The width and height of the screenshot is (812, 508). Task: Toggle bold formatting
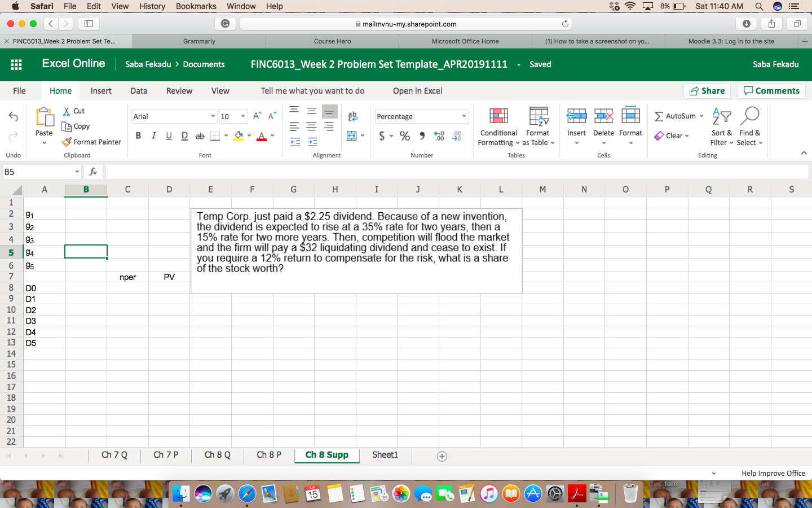click(x=138, y=136)
